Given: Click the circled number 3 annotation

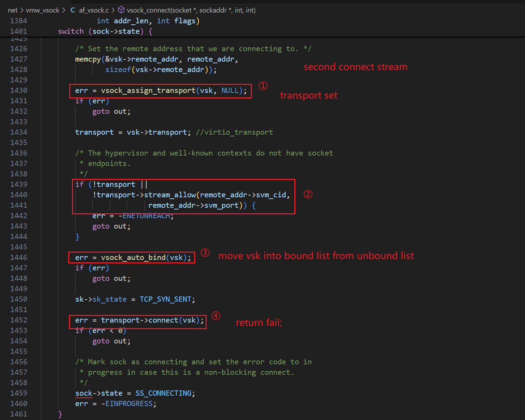Looking at the screenshot, I should pyautogui.click(x=205, y=253).
